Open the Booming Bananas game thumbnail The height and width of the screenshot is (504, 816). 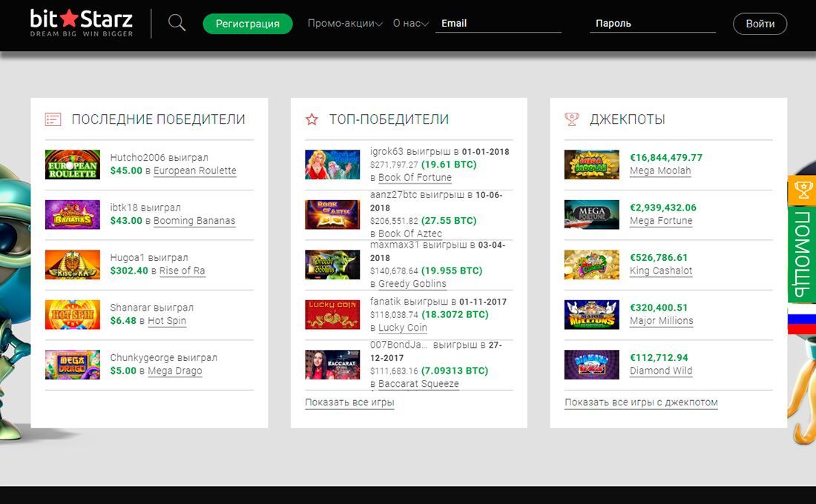point(73,214)
